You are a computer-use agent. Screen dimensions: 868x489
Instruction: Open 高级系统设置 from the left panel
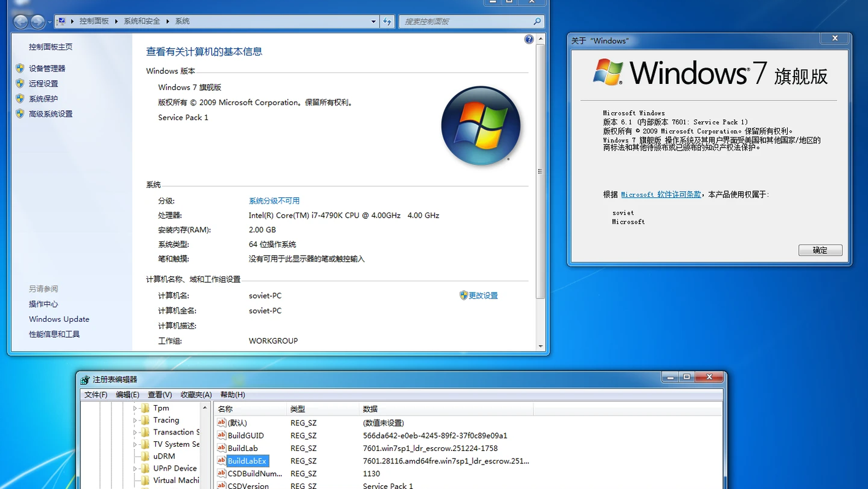(51, 114)
